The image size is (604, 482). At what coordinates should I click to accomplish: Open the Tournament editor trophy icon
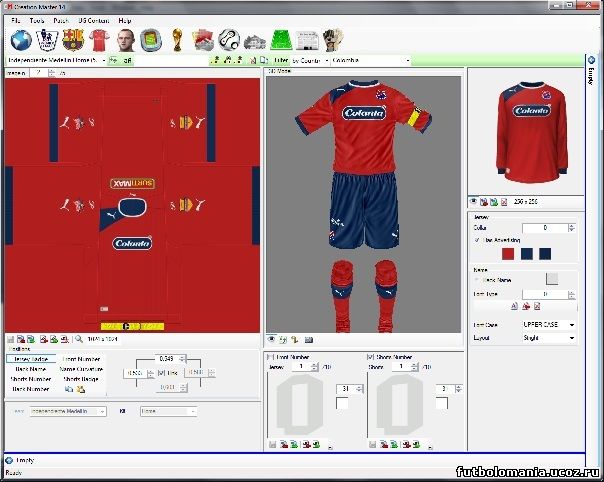pos(177,40)
